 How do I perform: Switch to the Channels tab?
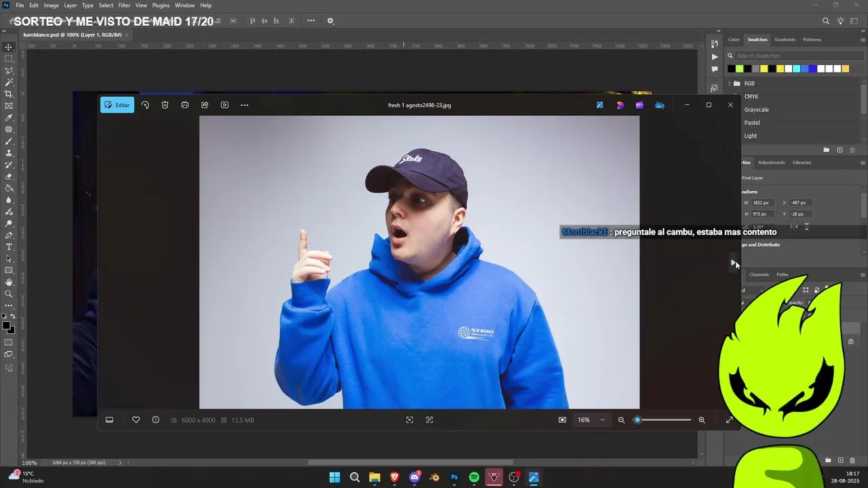pyautogui.click(x=759, y=274)
